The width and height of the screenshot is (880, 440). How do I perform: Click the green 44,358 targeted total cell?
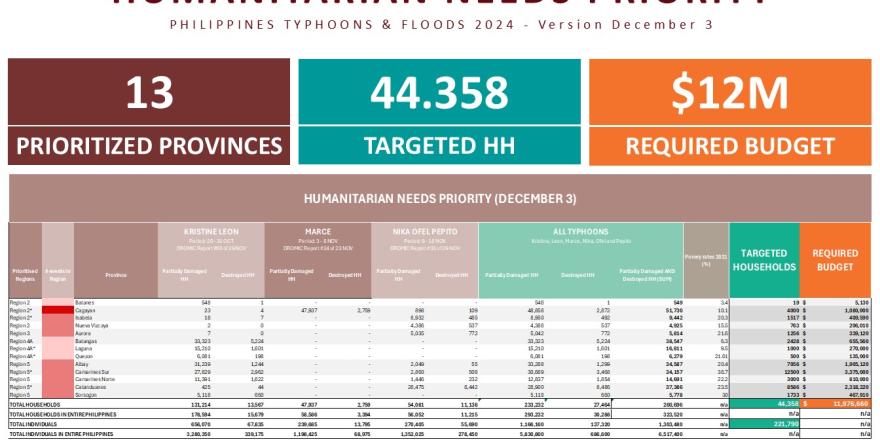click(764, 404)
